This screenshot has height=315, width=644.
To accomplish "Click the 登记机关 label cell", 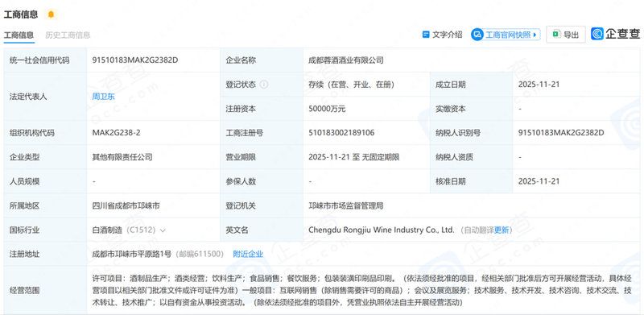I will click(261, 205).
